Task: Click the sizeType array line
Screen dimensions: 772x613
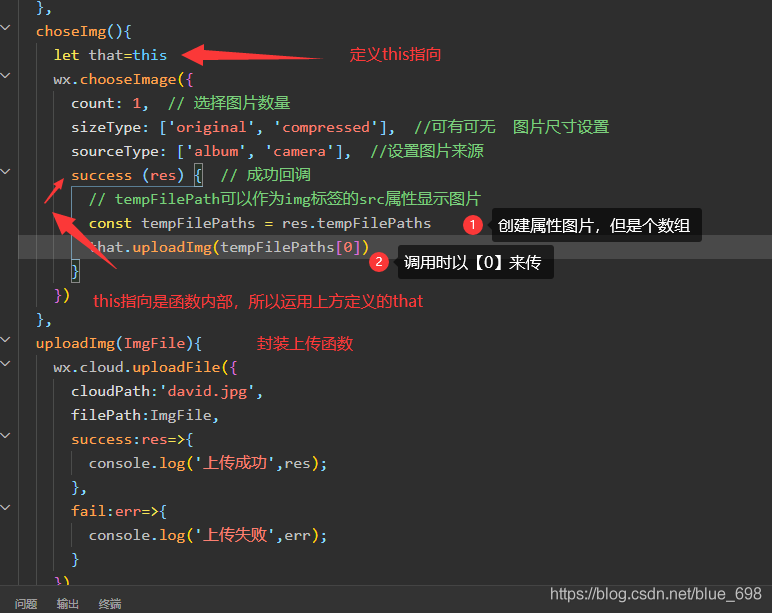Action: coord(233,128)
